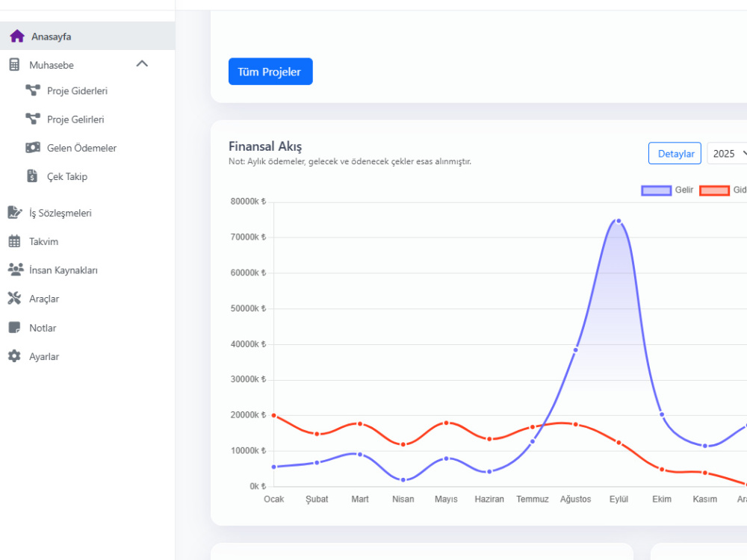Open the Araçlar section

(44, 299)
